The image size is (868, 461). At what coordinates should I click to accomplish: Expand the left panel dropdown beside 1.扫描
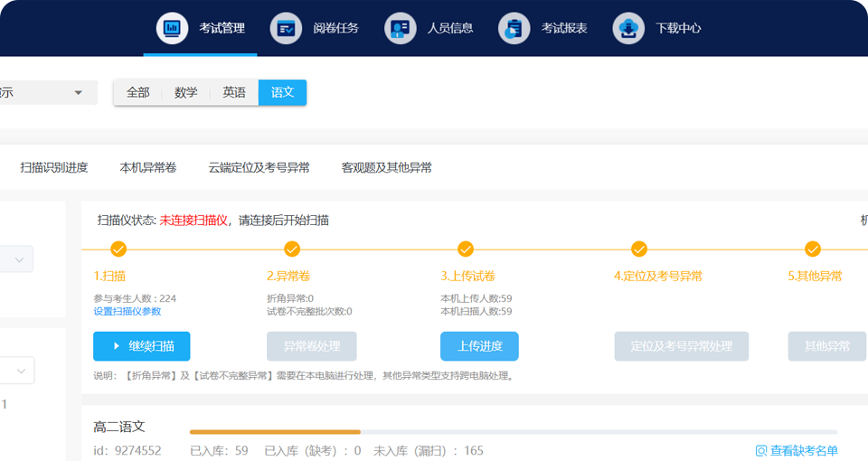tap(18, 259)
